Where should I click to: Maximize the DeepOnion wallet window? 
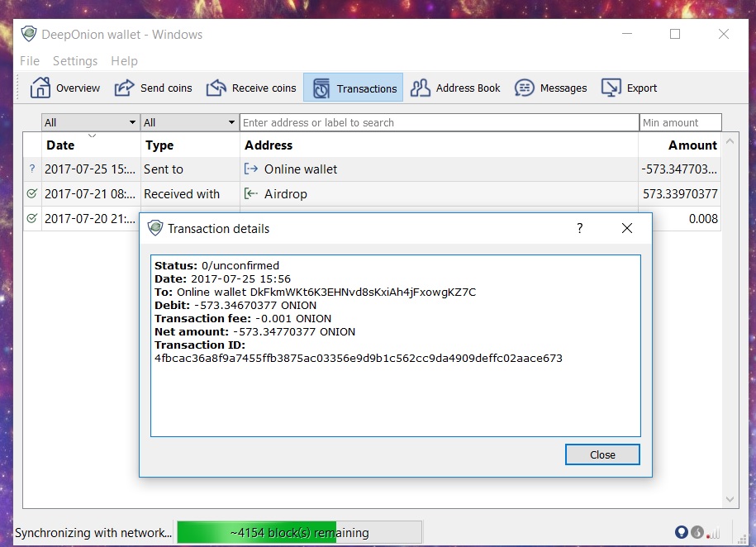click(675, 34)
